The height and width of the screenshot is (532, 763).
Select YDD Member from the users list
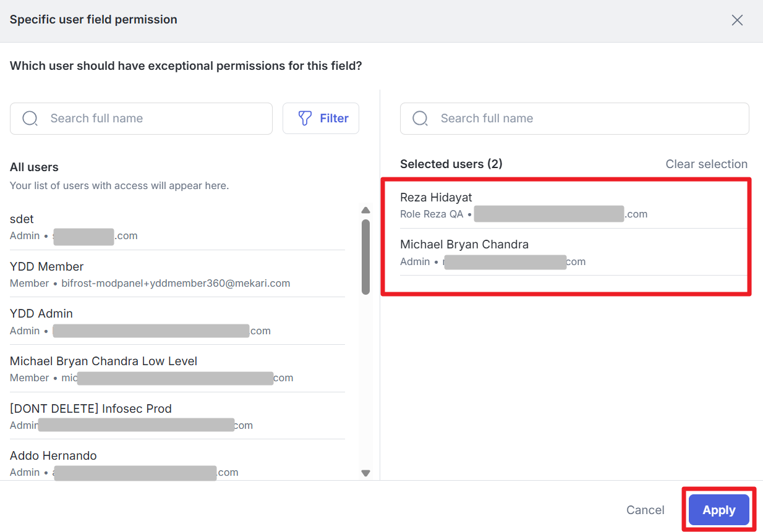pyautogui.click(x=177, y=274)
